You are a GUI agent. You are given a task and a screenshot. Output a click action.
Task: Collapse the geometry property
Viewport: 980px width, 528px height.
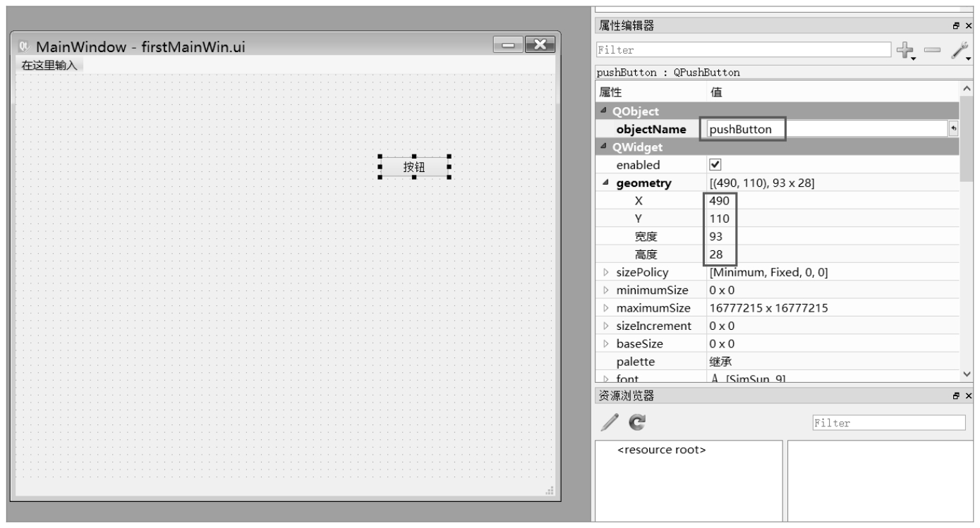605,183
